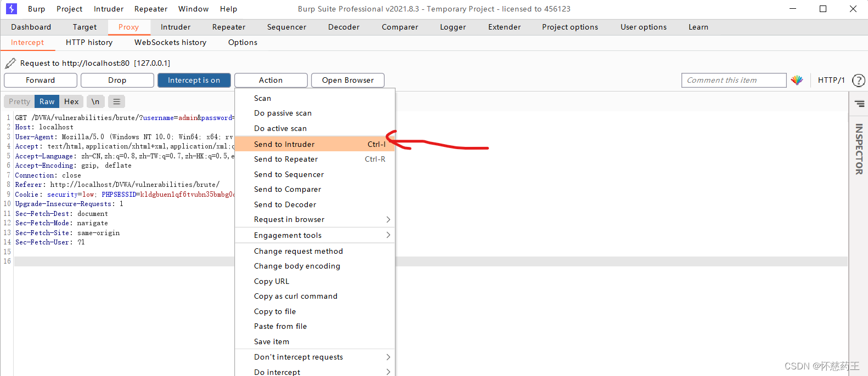Click the Upgrade-Insecure-Requests header line

click(69, 204)
